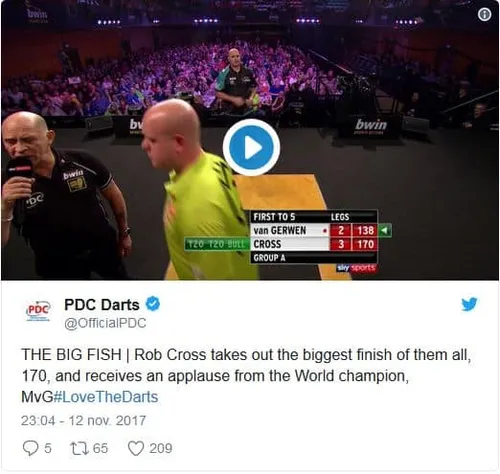Retweet using the arrows icon
The width and height of the screenshot is (500, 474).
tap(79, 448)
